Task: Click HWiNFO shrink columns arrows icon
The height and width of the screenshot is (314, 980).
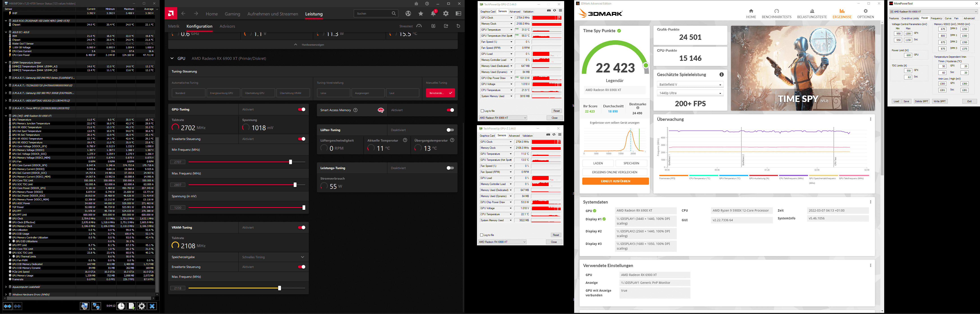Action: pos(17,306)
